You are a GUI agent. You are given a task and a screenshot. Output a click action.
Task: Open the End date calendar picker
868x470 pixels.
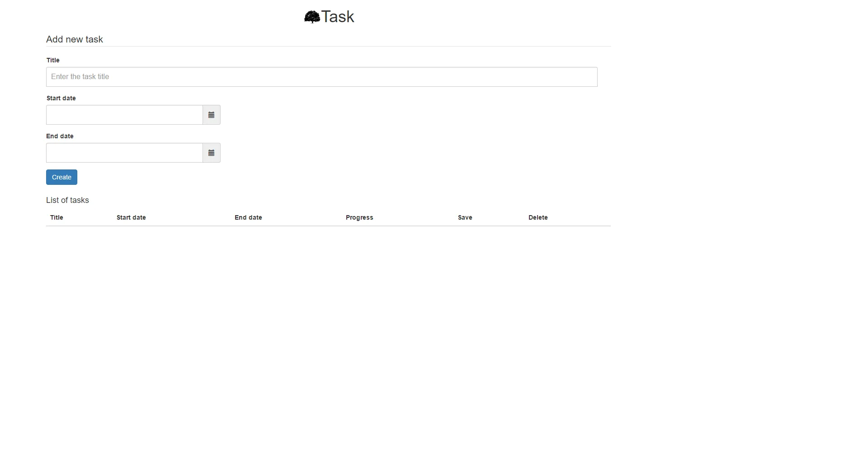(x=212, y=153)
